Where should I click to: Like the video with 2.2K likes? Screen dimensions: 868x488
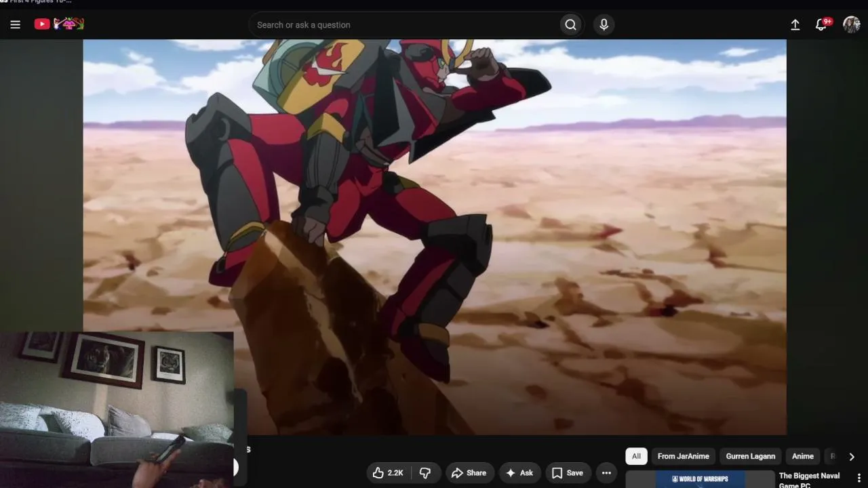[x=388, y=473]
